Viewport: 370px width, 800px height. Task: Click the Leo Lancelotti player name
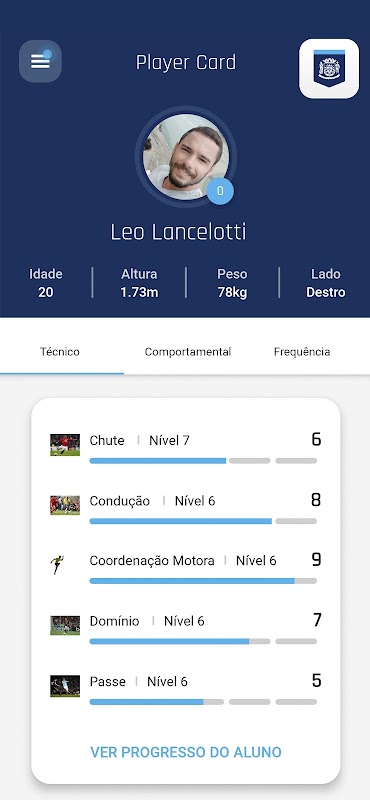click(179, 232)
